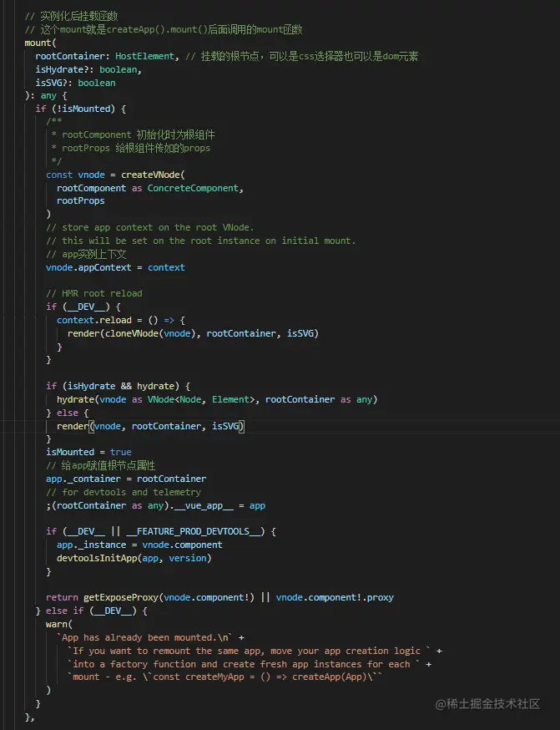Click the 'if (isHydrate && hydrate) {' condition

pos(119,386)
